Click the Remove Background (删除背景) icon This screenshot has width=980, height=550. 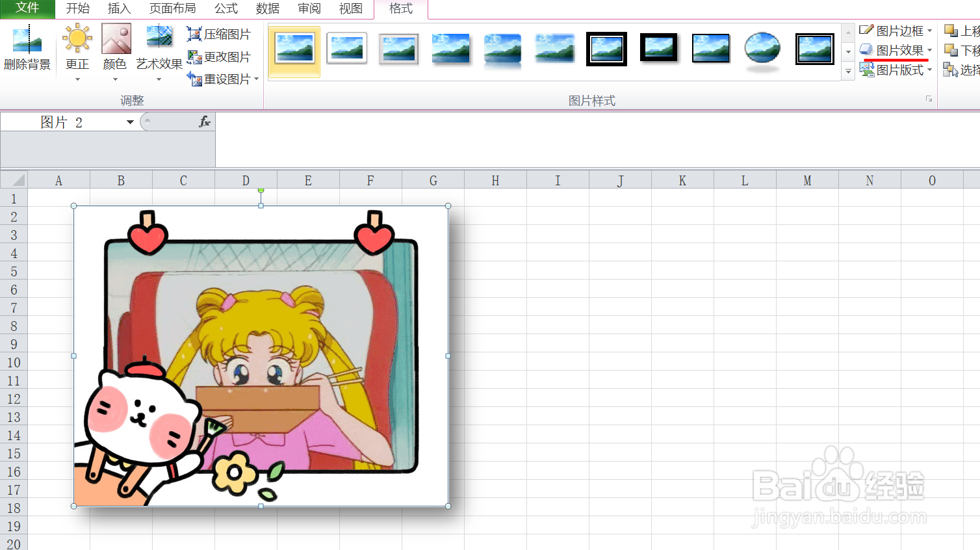tap(27, 39)
